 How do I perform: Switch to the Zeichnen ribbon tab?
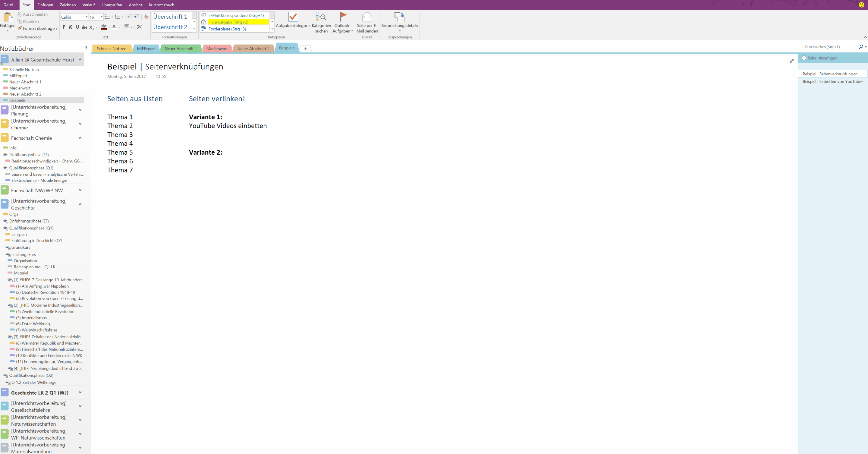click(x=68, y=5)
